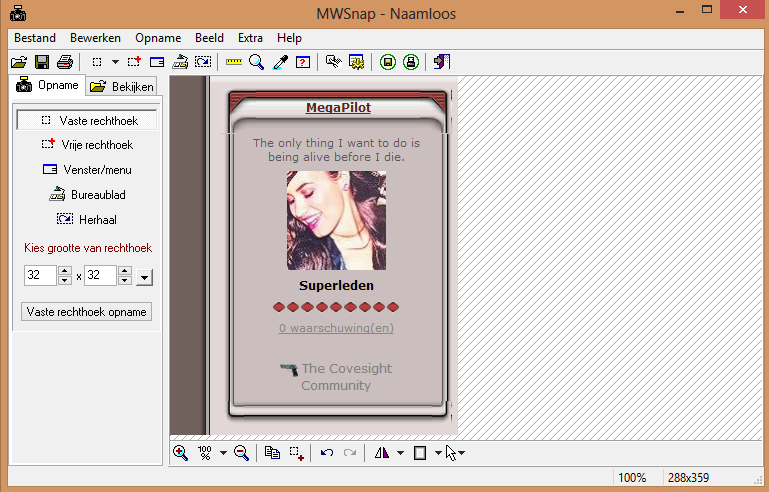Open the Extra menu
The width and height of the screenshot is (769, 492).
250,38
